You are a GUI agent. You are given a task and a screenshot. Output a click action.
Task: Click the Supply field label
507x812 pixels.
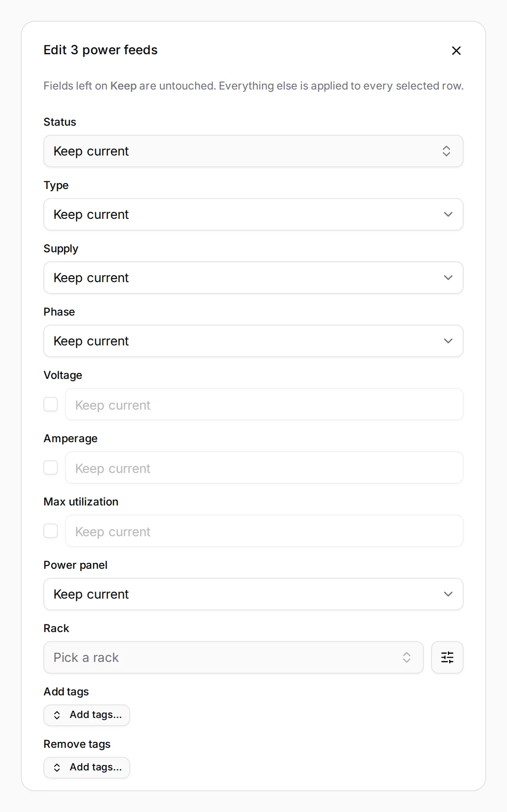(x=61, y=249)
